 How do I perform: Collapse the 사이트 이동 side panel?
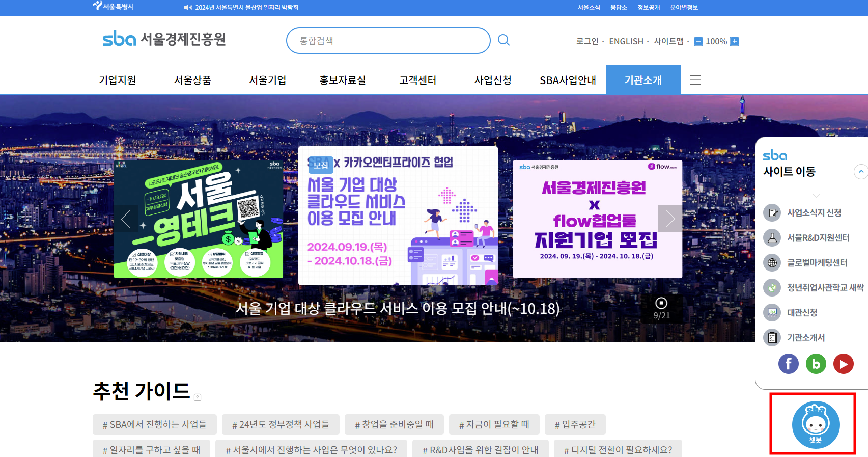click(x=861, y=172)
